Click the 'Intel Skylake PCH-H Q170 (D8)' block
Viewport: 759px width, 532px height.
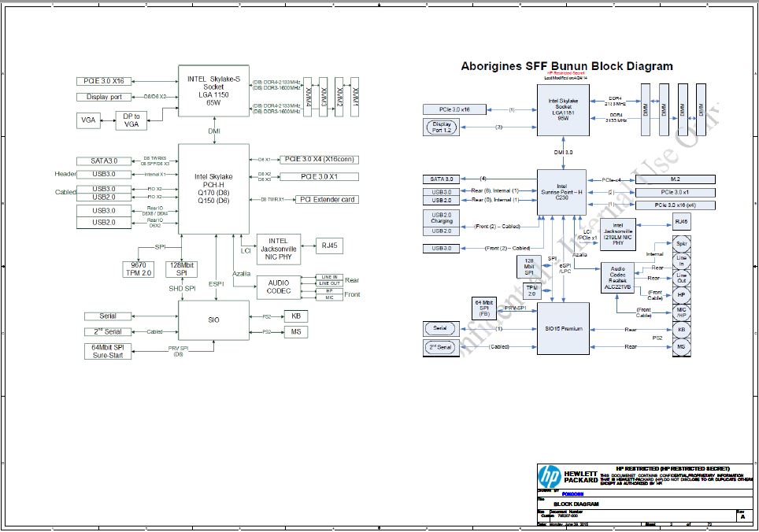[213, 189]
